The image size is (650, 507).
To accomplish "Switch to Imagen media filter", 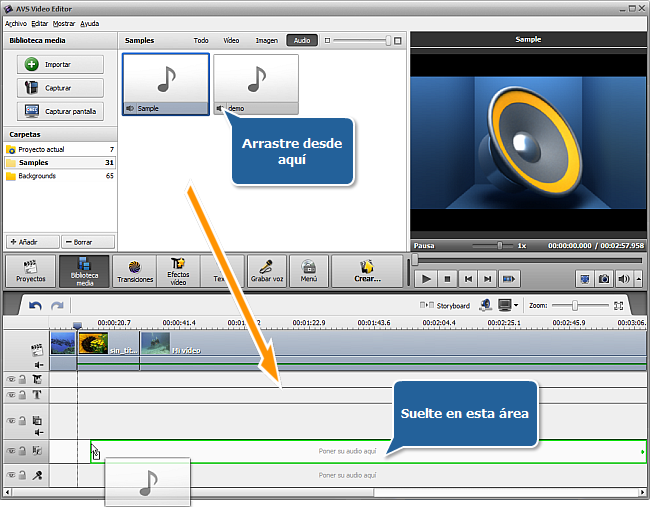I will pyautogui.click(x=267, y=41).
